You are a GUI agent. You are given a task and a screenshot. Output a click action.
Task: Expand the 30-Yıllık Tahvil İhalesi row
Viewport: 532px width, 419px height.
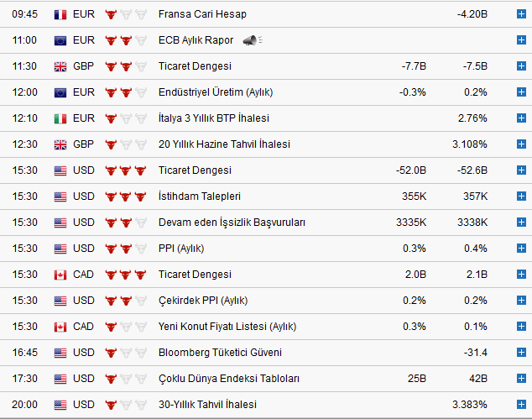click(522, 405)
